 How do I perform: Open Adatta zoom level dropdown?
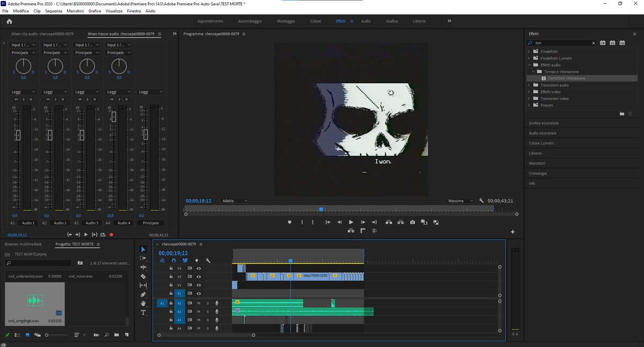click(235, 201)
